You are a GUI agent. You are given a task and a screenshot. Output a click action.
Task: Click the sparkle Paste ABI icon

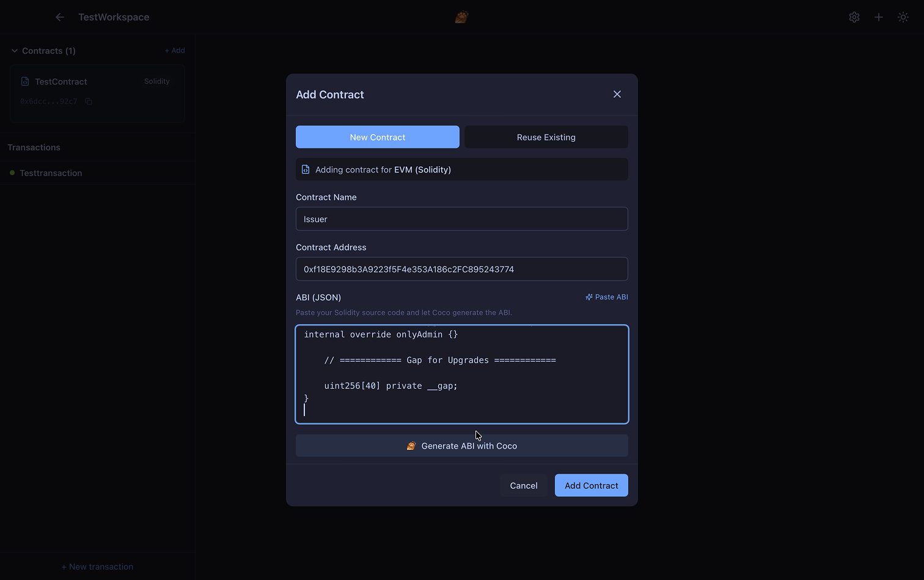click(588, 297)
